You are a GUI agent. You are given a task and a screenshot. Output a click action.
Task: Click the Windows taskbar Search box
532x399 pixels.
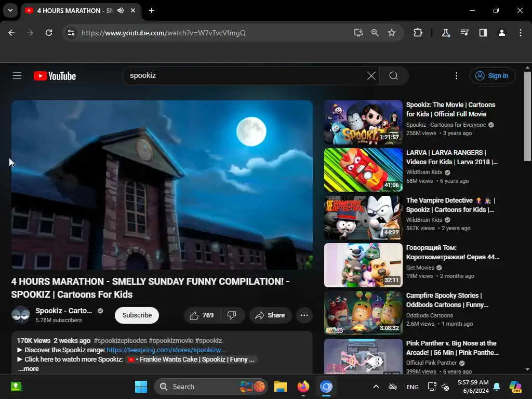pos(211,387)
